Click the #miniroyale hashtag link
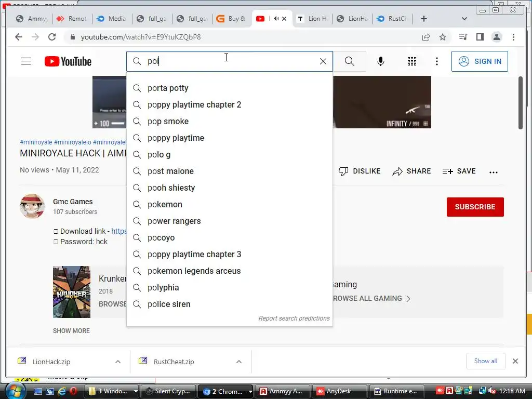This screenshot has height=399, width=532. pos(36,142)
